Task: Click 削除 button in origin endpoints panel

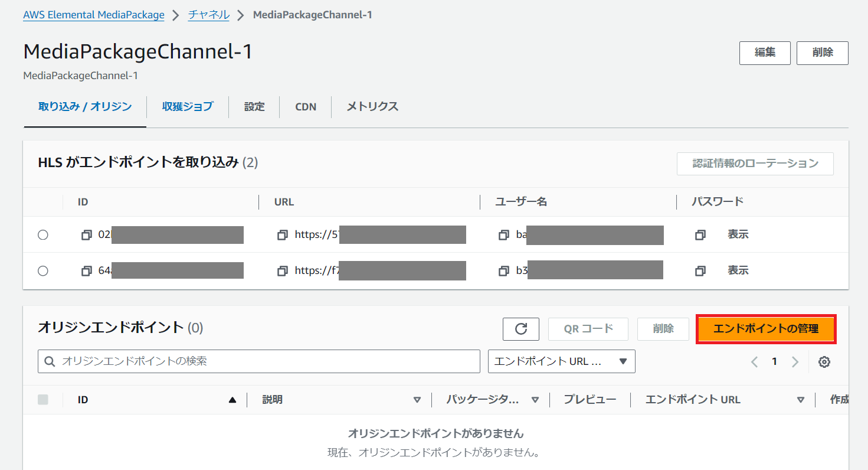Action: tap(663, 329)
